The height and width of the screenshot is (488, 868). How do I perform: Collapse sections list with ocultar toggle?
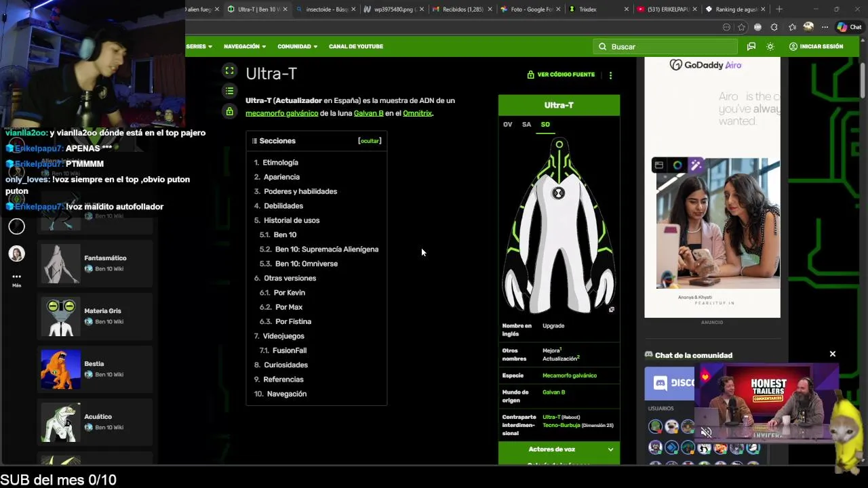[x=370, y=141]
